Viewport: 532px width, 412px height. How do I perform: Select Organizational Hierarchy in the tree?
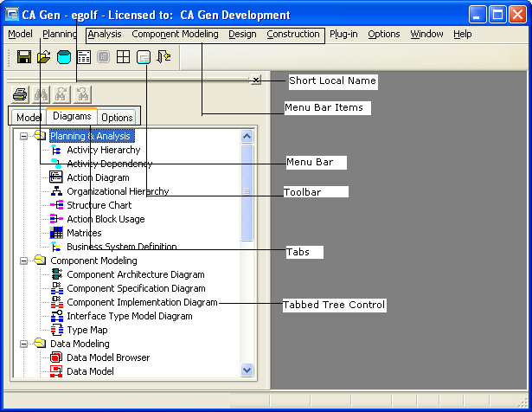[118, 191]
